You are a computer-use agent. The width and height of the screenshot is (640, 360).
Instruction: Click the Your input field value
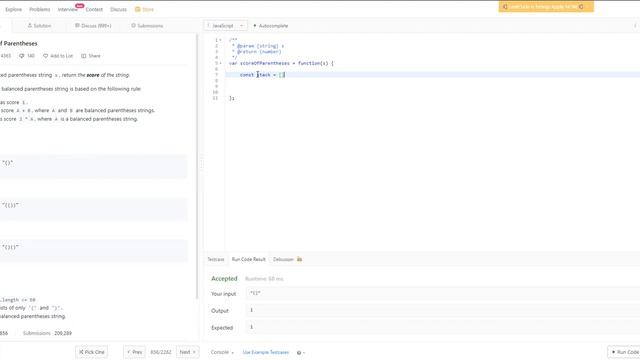[x=442, y=293]
